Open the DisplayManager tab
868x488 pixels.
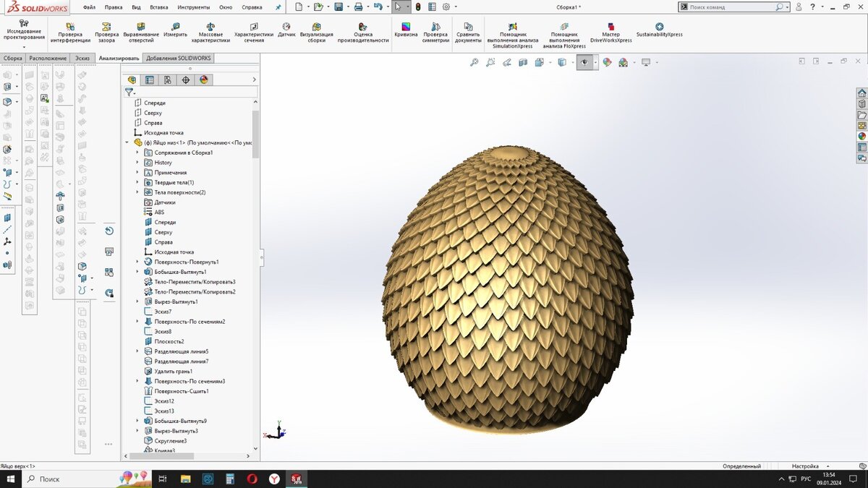[204, 80]
